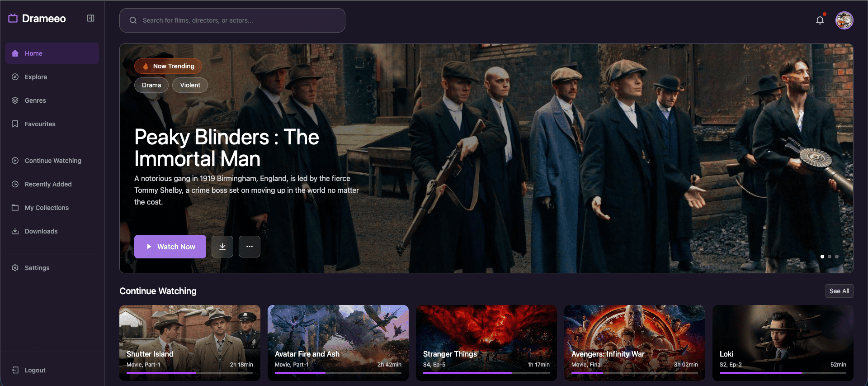This screenshot has width=868, height=386.
Task: Click the search field for films or actors
Action: coord(232,20)
